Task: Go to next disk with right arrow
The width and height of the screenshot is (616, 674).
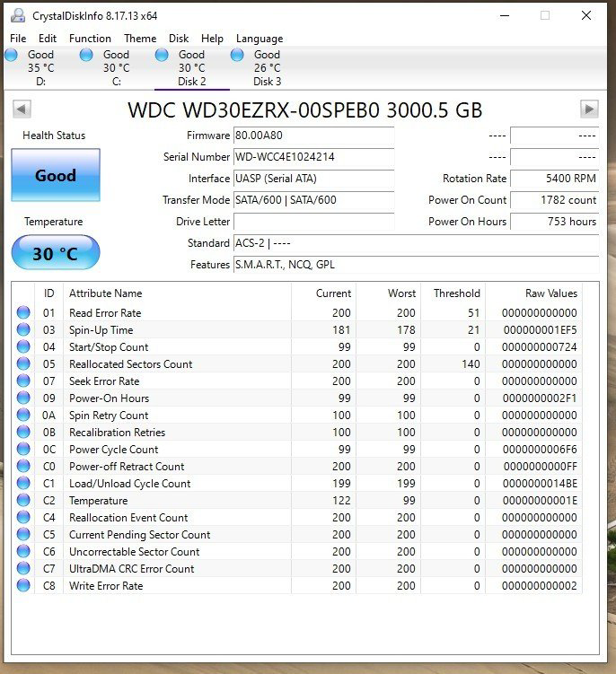Action: click(589, 109)
